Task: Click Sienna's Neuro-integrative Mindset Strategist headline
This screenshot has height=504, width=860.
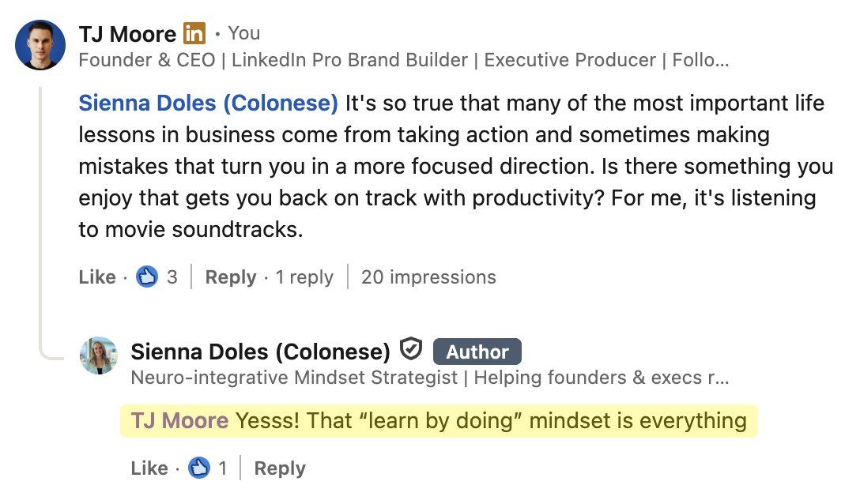Action: click(430, 378)
